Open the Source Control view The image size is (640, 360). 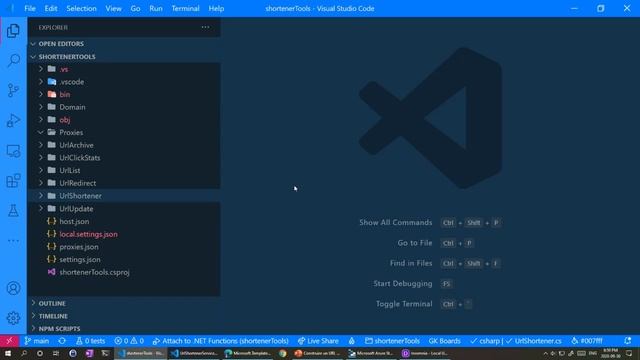pyautogui.click(x=13, y=90)
